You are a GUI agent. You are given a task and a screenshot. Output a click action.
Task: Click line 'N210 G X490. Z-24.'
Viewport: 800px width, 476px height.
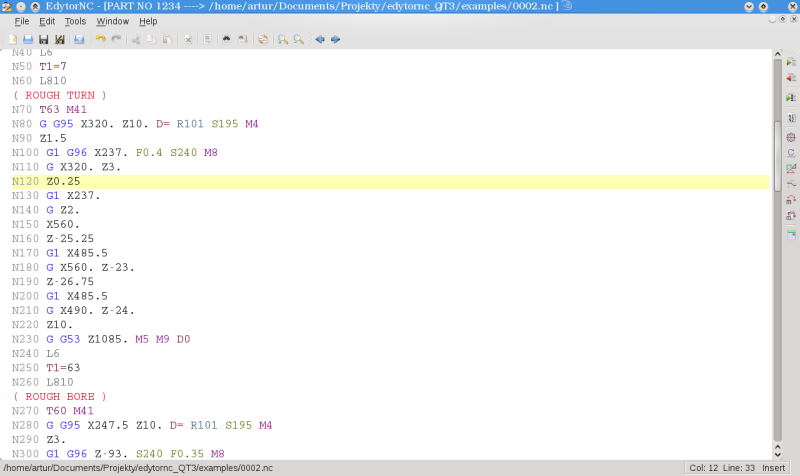point(73,311)
